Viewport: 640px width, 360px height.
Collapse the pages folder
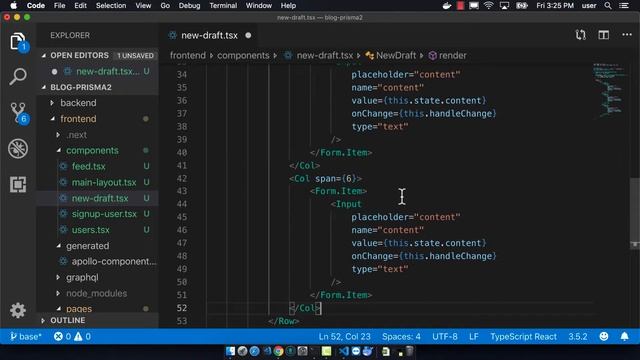click(58, 309)
